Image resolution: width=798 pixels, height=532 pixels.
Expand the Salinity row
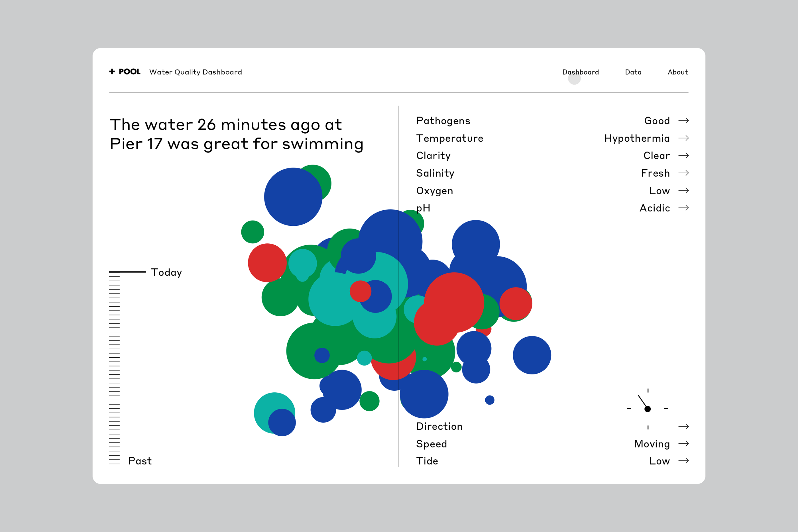click(435, 173)
